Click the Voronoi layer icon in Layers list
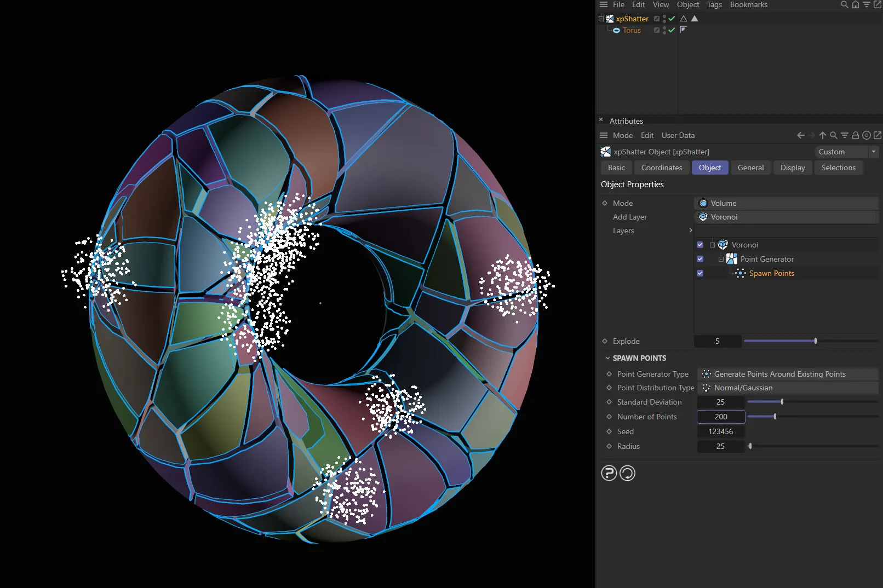The image size is (883, 588). click(723, 245)
